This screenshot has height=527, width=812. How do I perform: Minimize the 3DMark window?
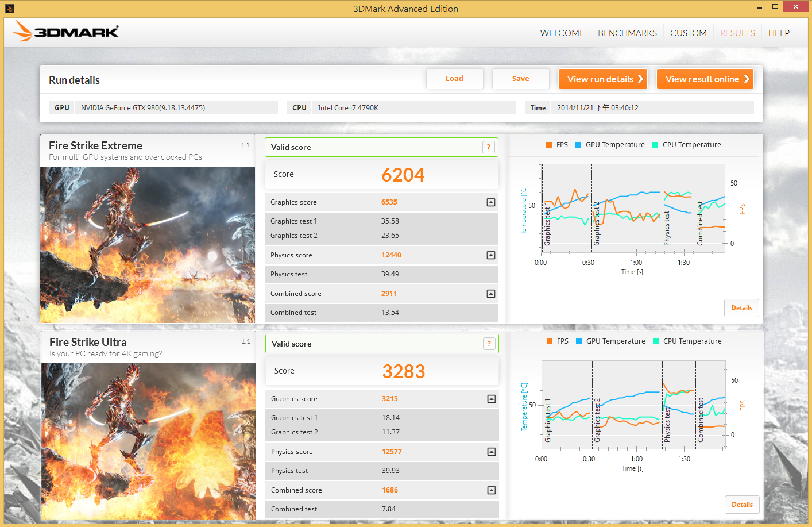pos(760,7)
